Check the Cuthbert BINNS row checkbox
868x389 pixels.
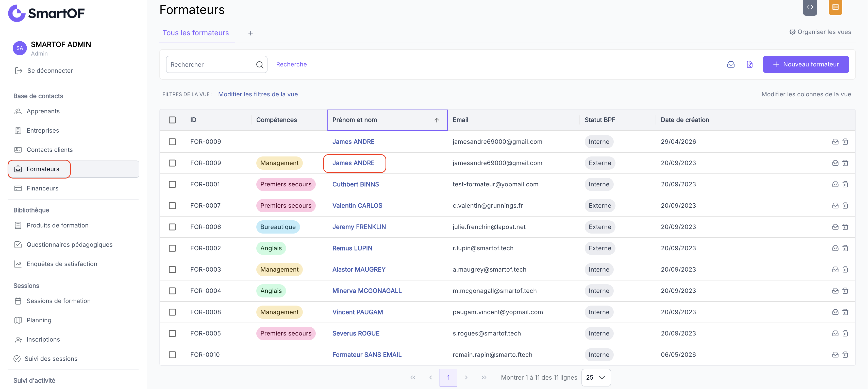[x=172, y=184]
